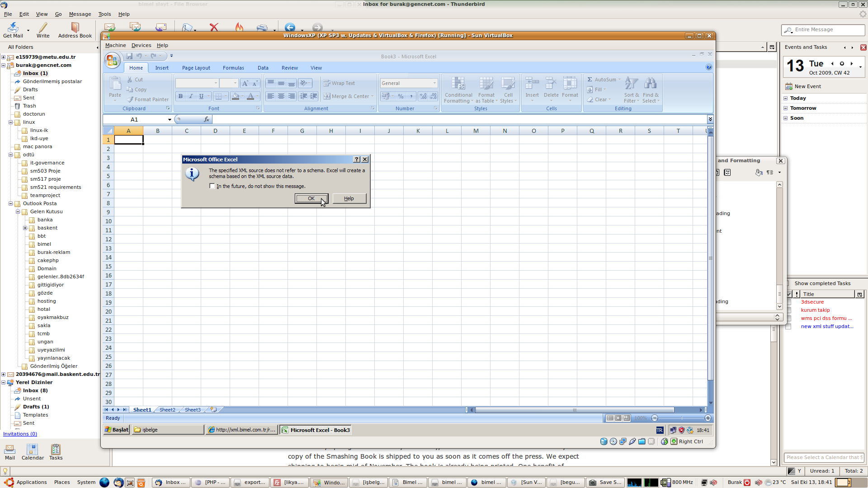Screen dimensions: 868x488
Task: Click center horizontal alignment icon
Action: [281, 96]
